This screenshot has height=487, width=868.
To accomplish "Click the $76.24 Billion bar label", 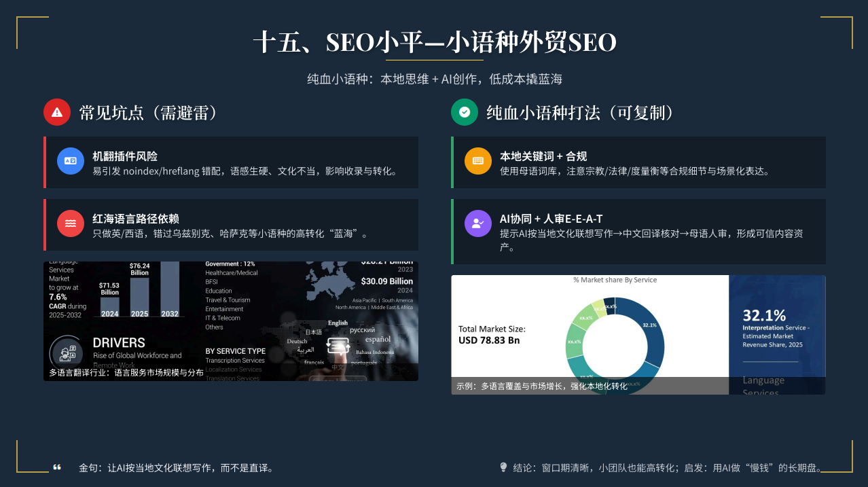I will [x=139, y=269].
